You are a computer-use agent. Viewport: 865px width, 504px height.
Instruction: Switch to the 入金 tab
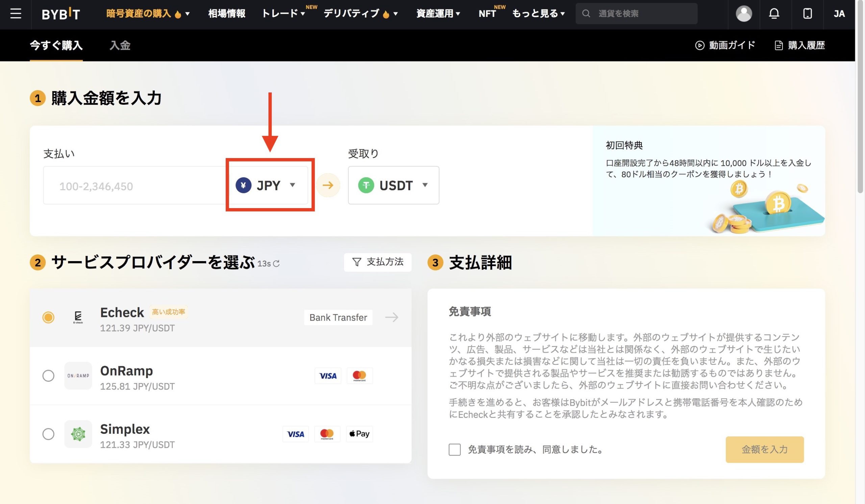120,45
